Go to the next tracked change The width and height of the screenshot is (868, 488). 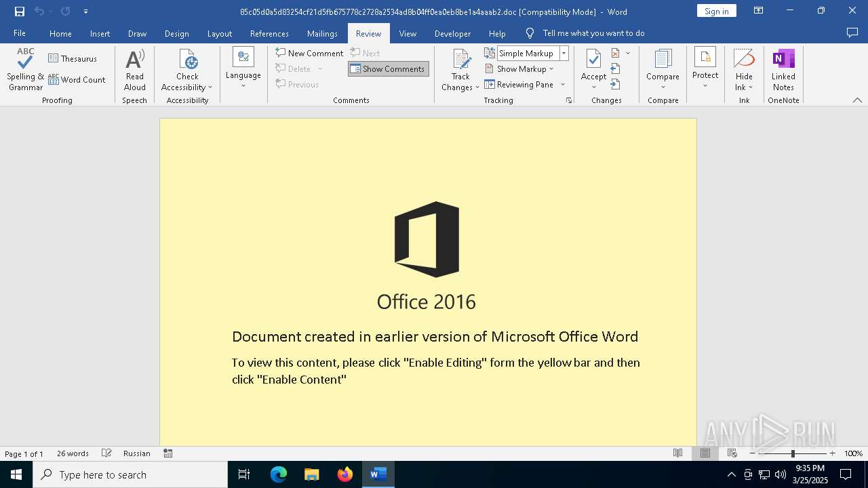[615, 84]
